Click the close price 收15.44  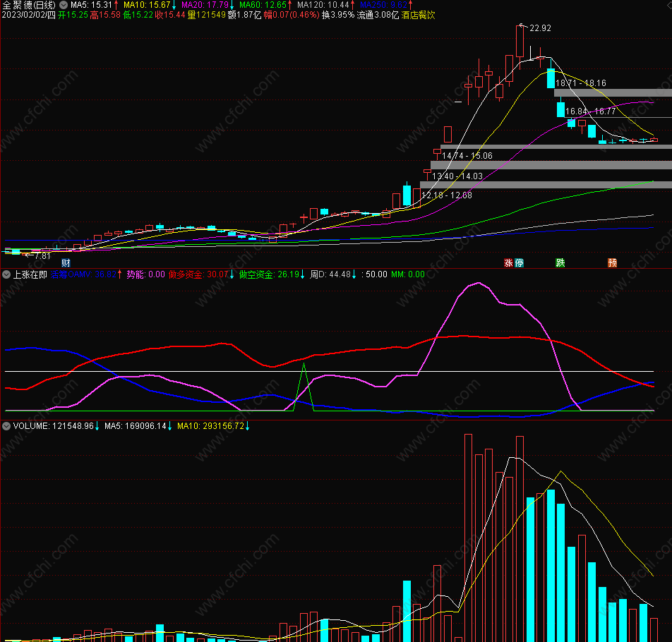[x=170, y=16]
